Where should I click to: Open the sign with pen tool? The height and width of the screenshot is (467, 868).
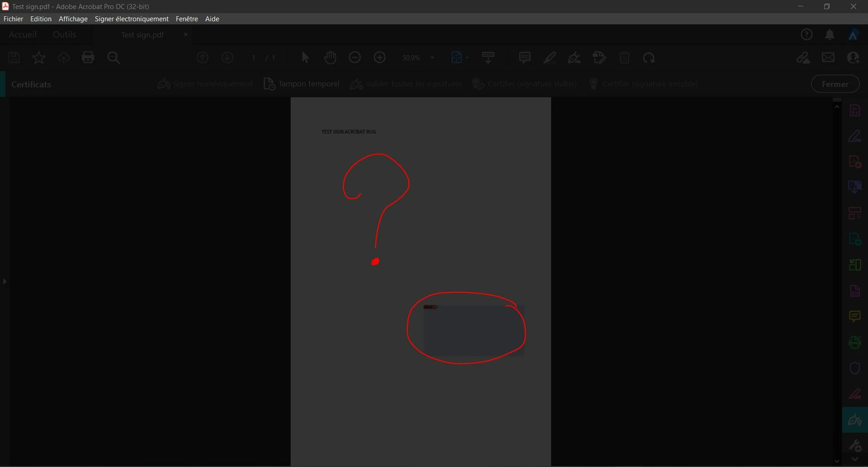[x=575, y=57]
